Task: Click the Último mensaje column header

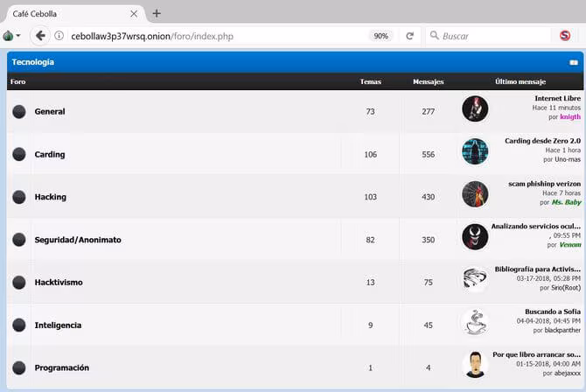Action: tap(520, 81)
